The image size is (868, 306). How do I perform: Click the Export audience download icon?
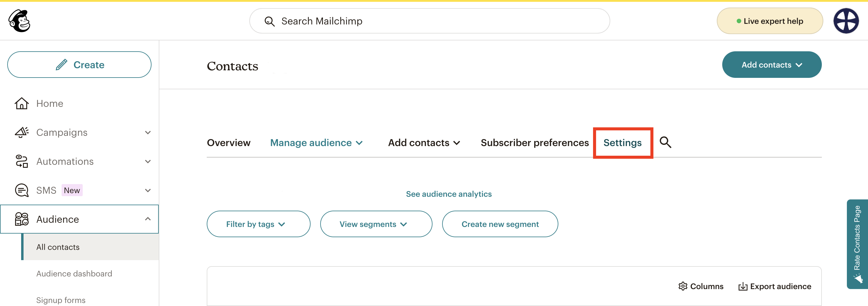743,286
